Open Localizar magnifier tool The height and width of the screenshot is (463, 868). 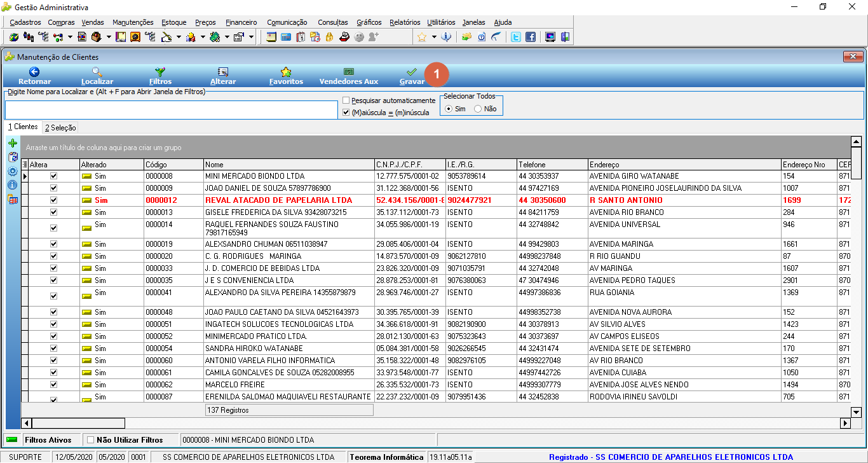97,72
